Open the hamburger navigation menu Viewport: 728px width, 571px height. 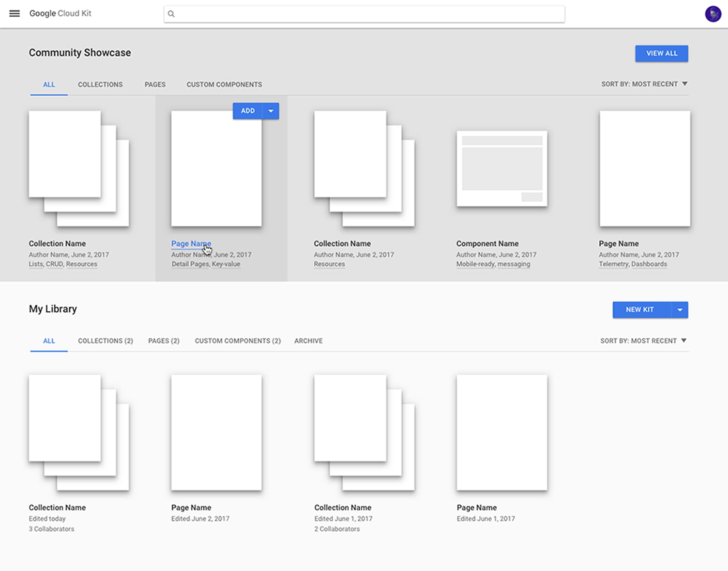coord(14,13)
